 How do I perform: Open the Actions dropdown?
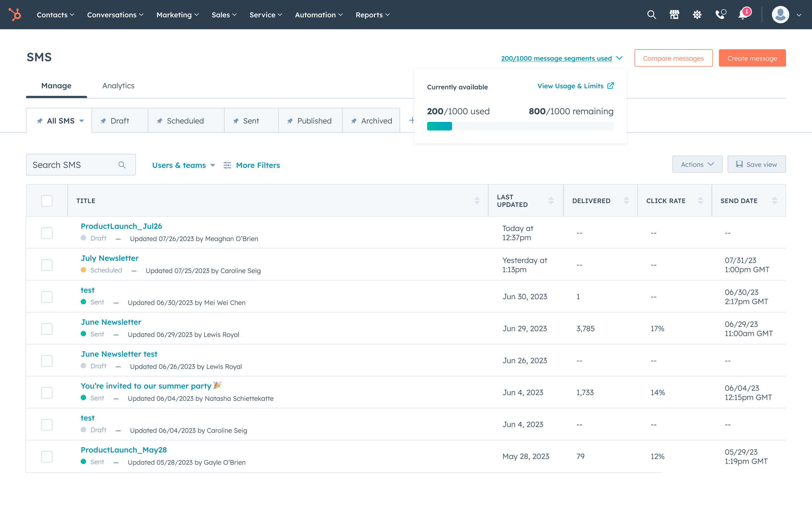coord(697,164)
